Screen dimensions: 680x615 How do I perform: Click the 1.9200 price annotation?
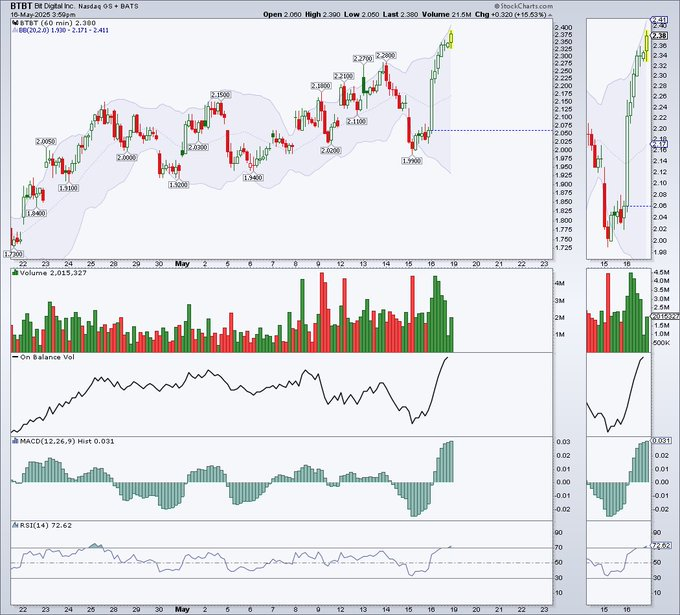[x=178, y=185]
